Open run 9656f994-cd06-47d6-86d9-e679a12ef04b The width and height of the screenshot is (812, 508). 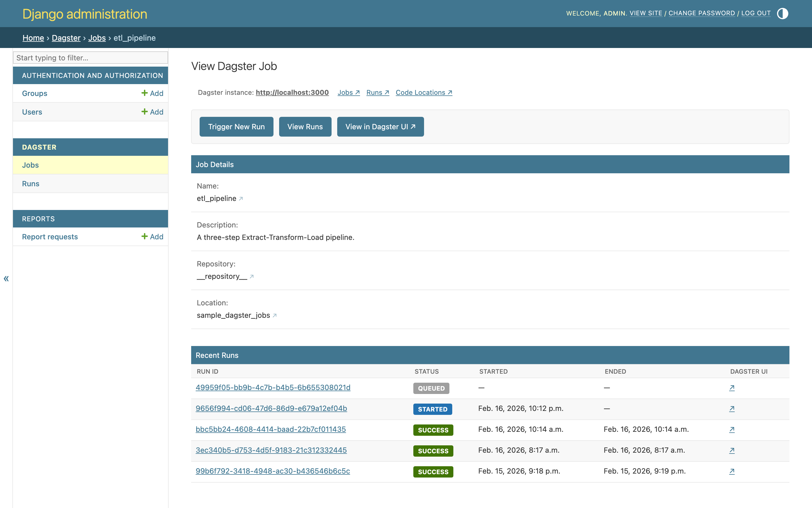pyautogui.click(x=272, y=408)
